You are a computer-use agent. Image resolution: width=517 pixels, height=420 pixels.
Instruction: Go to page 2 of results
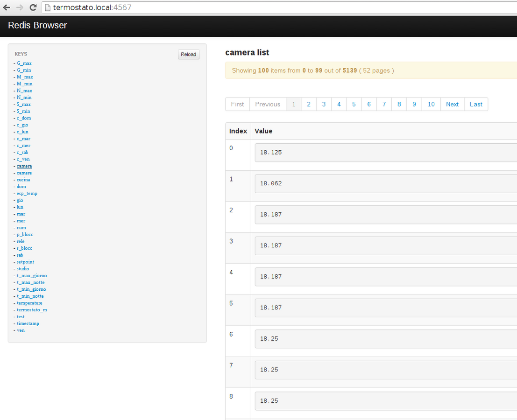point(309,104)
